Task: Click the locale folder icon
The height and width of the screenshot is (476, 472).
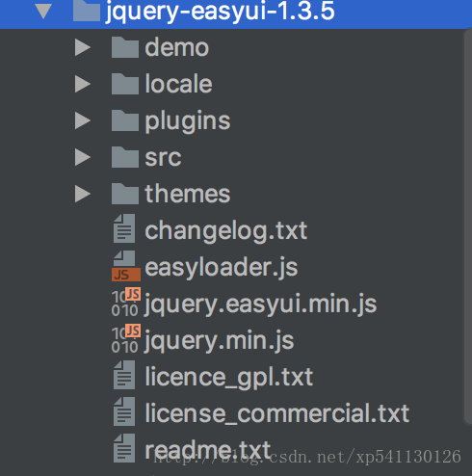Action: [x=125, y=84]
